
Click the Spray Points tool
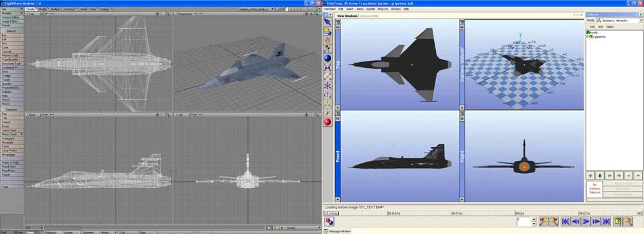[12, 151]
